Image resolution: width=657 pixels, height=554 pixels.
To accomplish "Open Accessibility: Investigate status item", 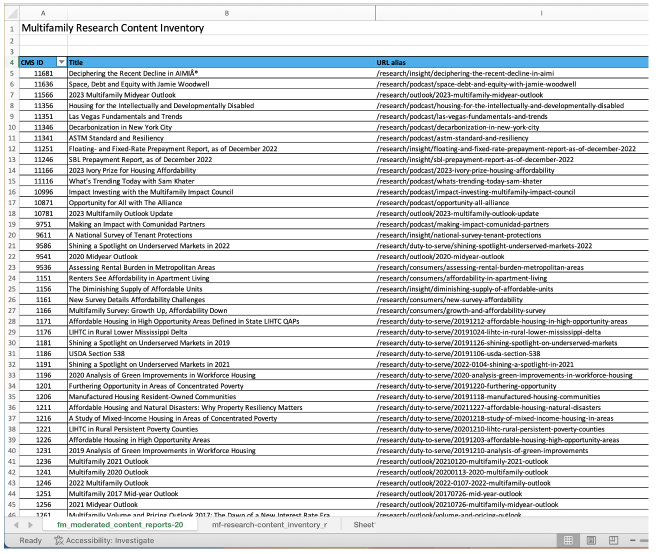I will pyautogui.click(x=104, y=540).
